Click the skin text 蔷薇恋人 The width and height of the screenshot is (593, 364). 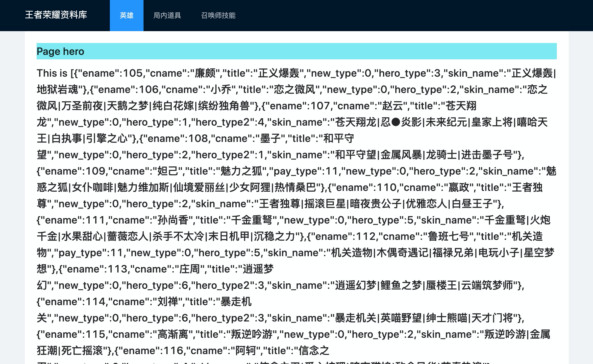(x=128, y=236)
